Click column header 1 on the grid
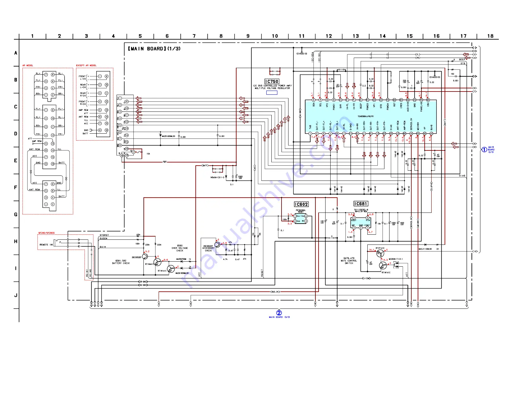The height and width of the screenshot is (400, 532). (x=32, y=36)
